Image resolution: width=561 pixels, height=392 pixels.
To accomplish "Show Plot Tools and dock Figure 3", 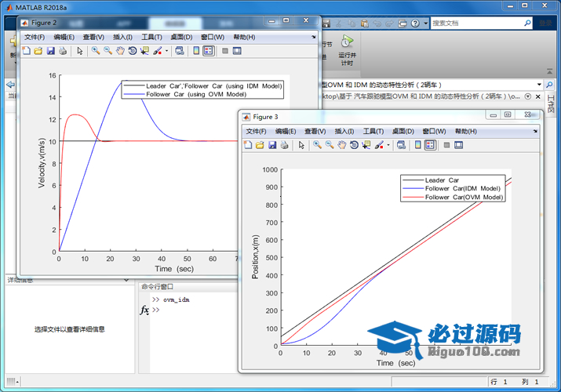I will (x=459, y=145).
